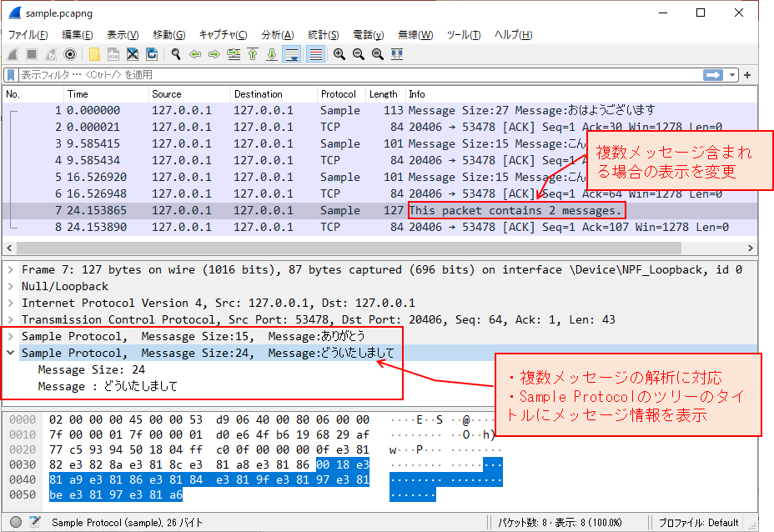Screen dimensions: 774x532
Task: Select packet 5 at time 16.526920
Action: [380, 177]
